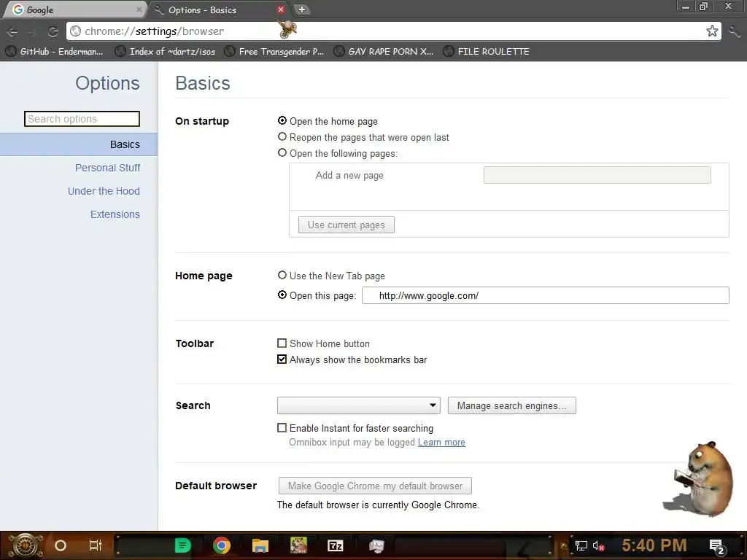Click Manage search engines button
The height and width of the screenshot is (560, 747).
(511, 405)
